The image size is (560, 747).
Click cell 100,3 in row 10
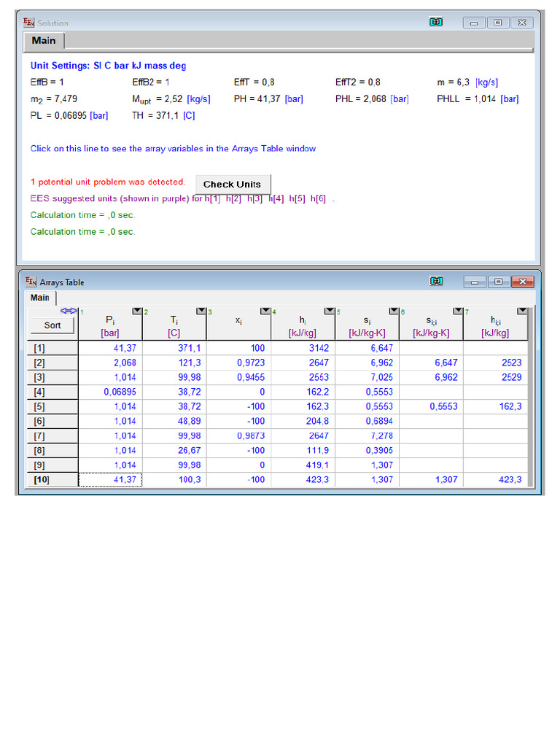click(174, 480)
